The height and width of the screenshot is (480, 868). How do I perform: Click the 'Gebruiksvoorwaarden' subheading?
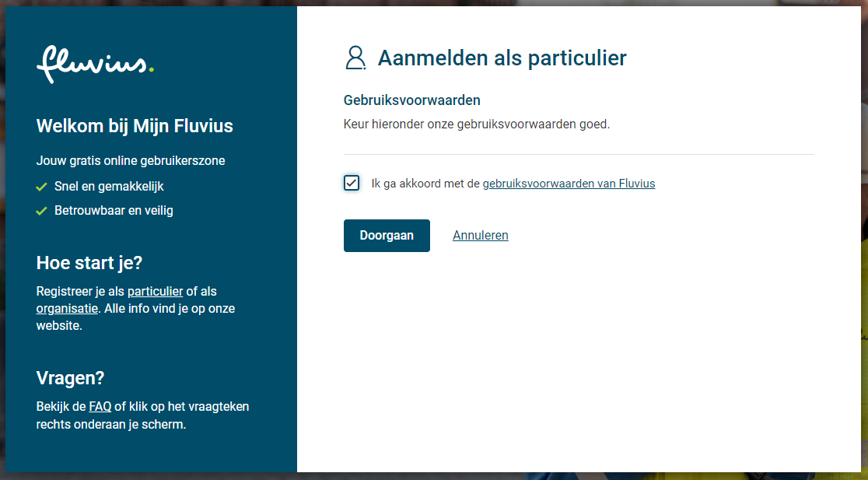point(412,100)
